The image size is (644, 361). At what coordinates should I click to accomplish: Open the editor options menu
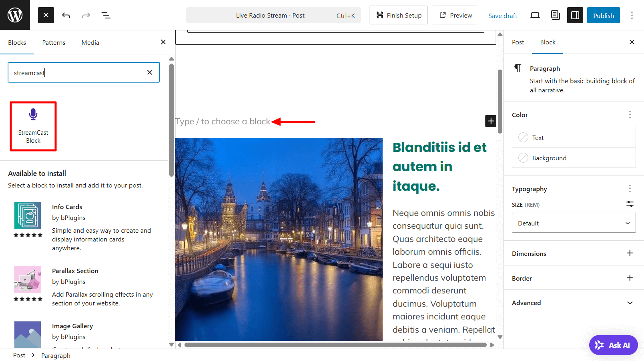pyautogui.click(x=632, y=15)
